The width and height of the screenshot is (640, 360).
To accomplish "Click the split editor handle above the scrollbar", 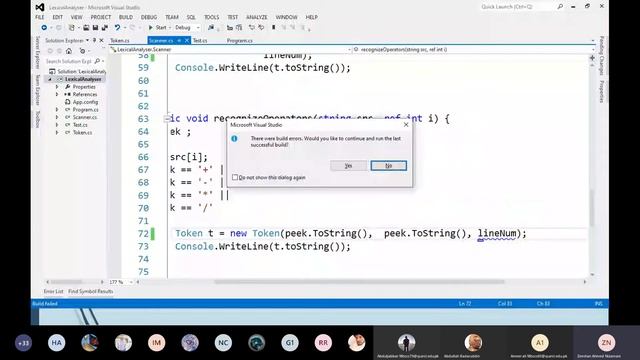I will pos(592,58).
